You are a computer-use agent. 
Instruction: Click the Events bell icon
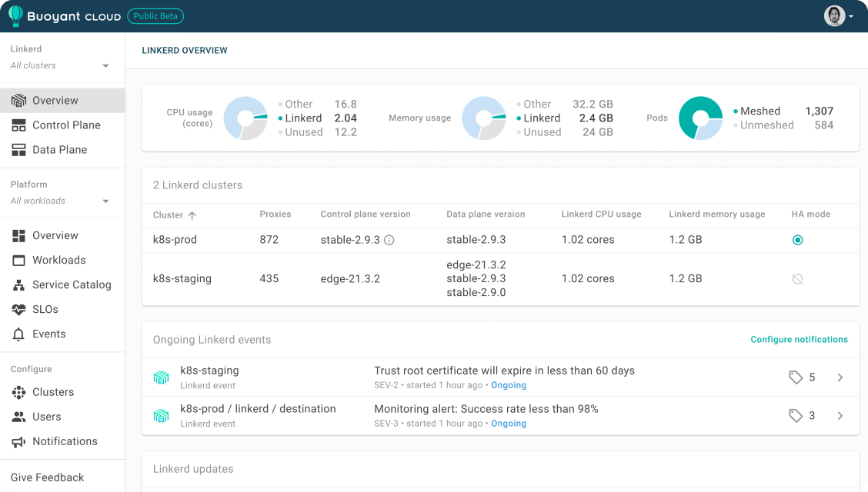[18, 334]
